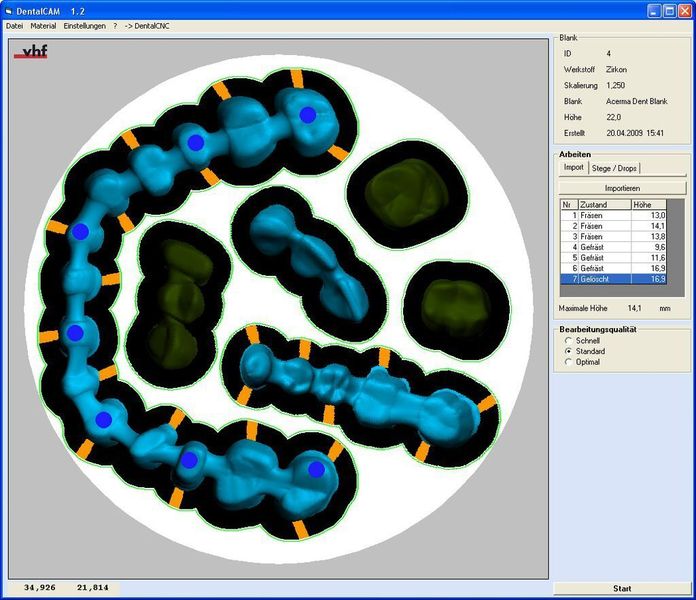Click the Werkstoff value Zirkon
Viewport: 696px width, 600px height.
(616, 70)
